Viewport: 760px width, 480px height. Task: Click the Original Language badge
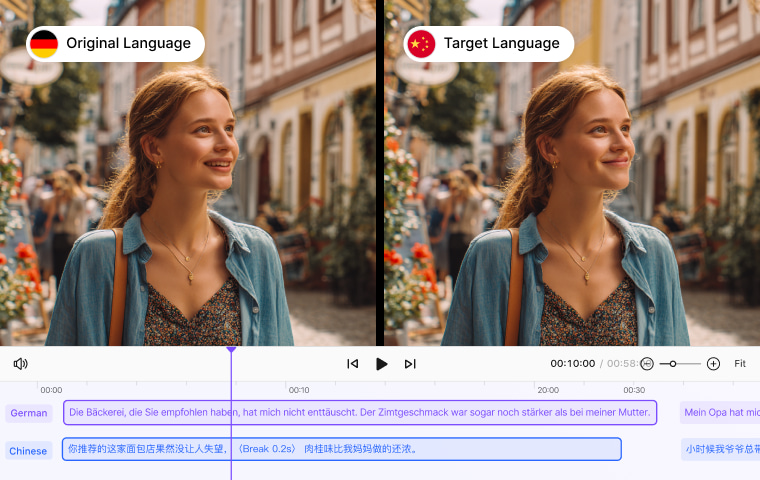tap(115, 44)
